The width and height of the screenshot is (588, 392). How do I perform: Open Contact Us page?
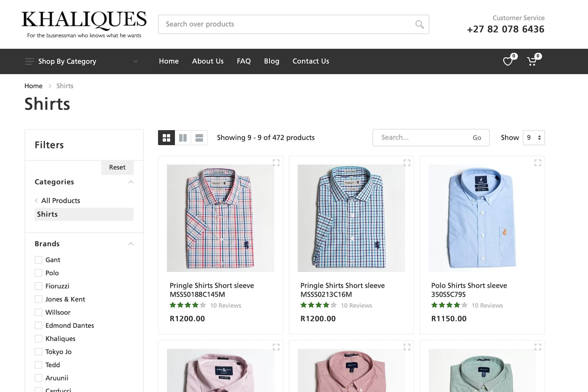point(311,61)
